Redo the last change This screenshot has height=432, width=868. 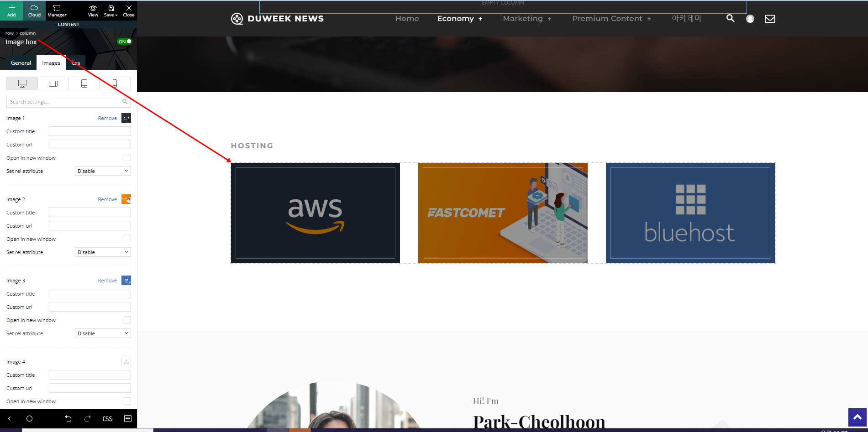click(x=88, y=419)
